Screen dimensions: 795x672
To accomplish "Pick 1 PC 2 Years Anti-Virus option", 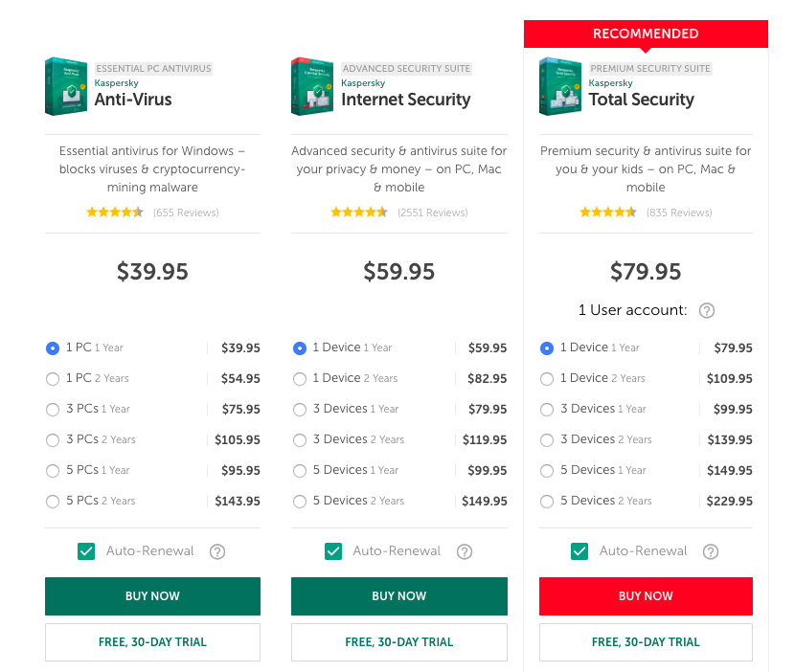I will click(53, 379).
